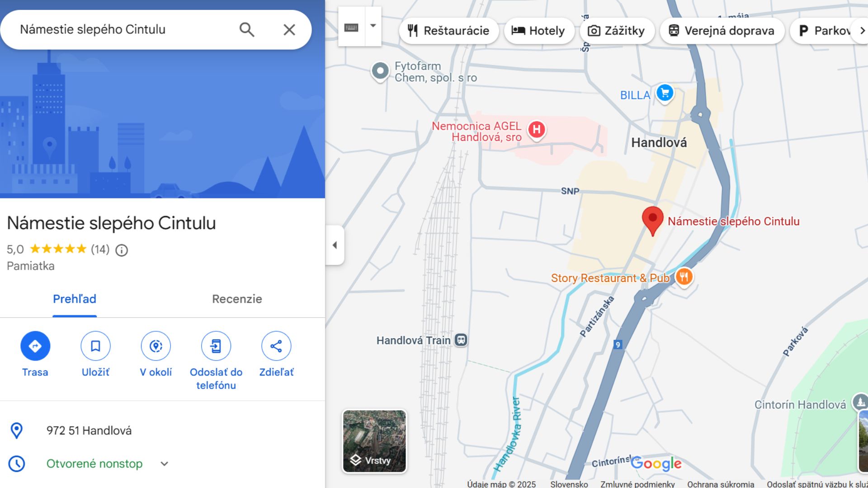The height and width of the screenshot is (488, 868).
Task: Share the place via the Zdieľať icon
Action: [276, 346]
